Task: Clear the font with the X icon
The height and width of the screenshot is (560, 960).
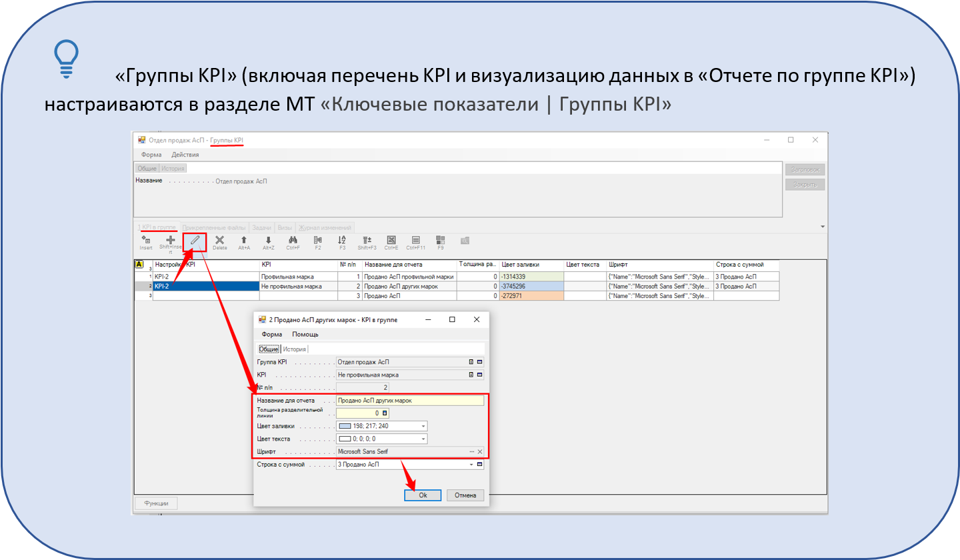Action: coord(479,452)
